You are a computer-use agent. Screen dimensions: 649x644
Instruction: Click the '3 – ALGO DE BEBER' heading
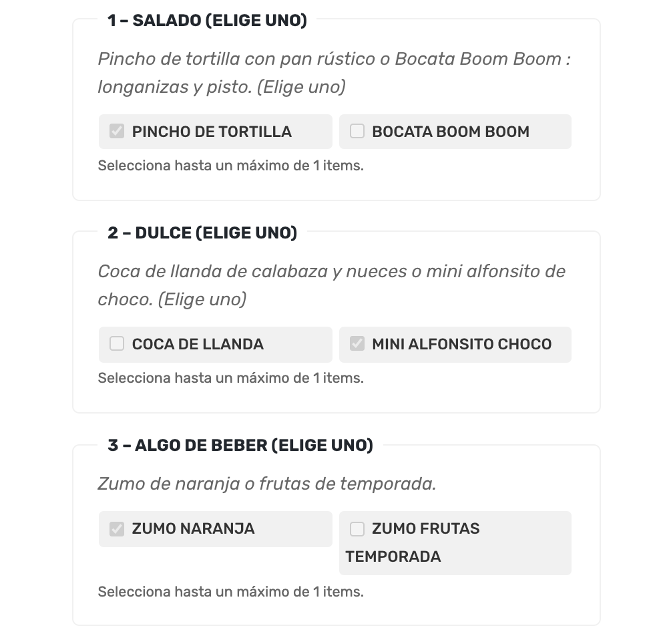(x=240, y=445)
